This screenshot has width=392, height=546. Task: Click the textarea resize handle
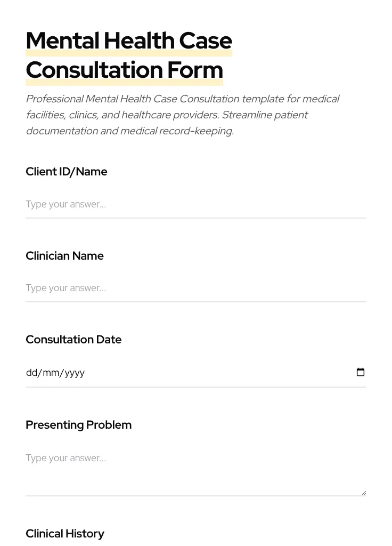coord(363,491)
